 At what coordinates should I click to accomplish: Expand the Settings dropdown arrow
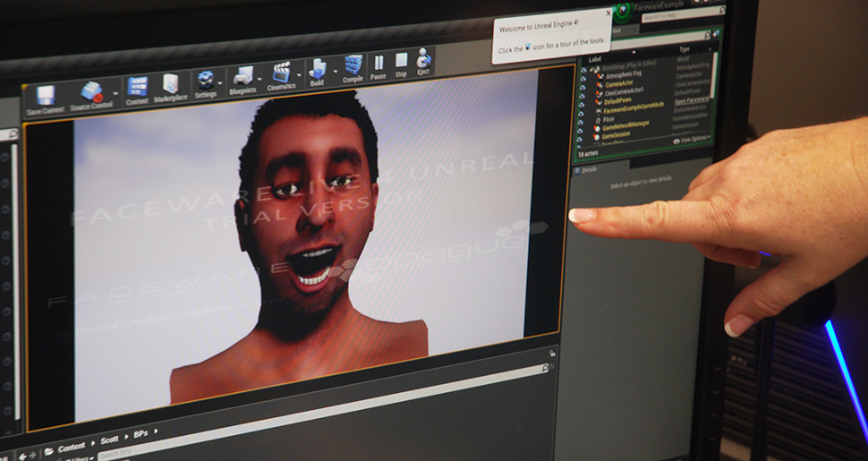pyautogui.click(x=221, y=82)
